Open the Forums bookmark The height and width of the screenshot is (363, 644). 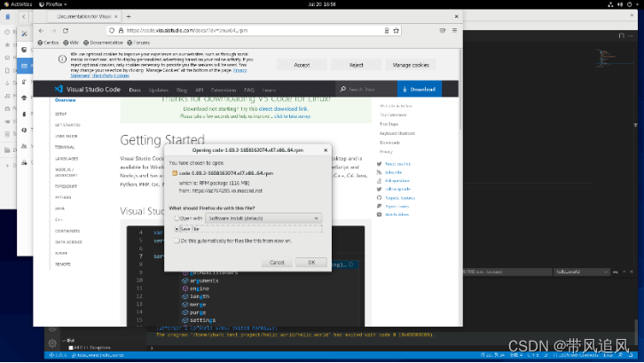[138, 43]
